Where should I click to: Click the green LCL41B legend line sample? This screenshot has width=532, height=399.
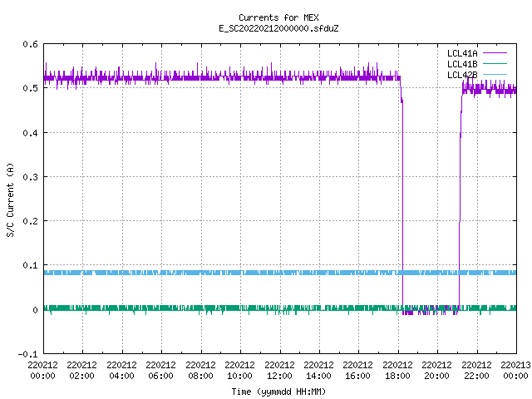click(495, 64)
